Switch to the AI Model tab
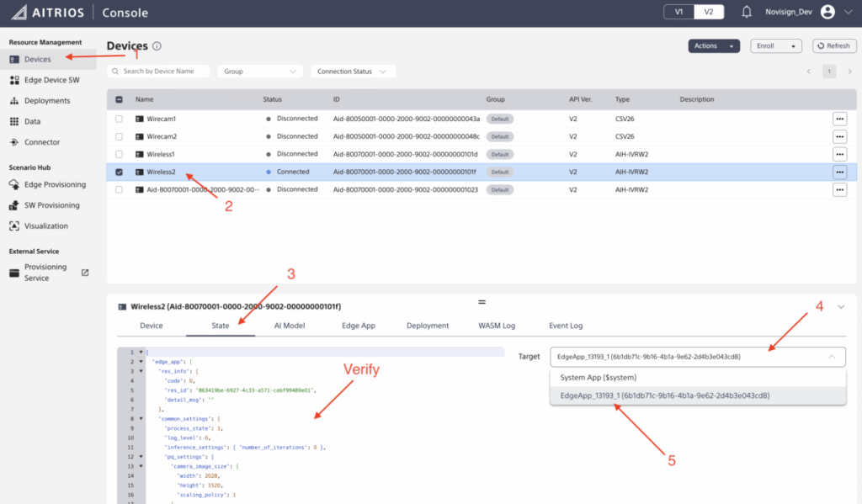Viewport: 862px width, 504px height. click(289, 326)
